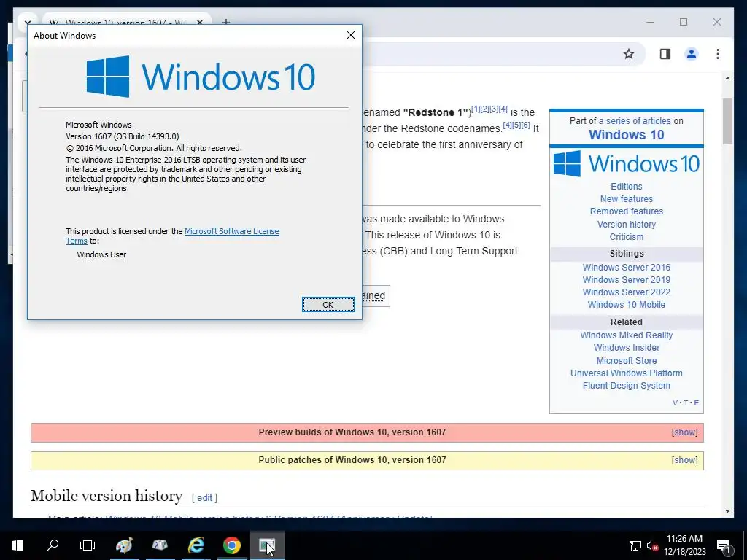This screenshot has width=747, height=560.
Task: Open the Chrome tab search dropdown
Action: (x=27, y=22)
